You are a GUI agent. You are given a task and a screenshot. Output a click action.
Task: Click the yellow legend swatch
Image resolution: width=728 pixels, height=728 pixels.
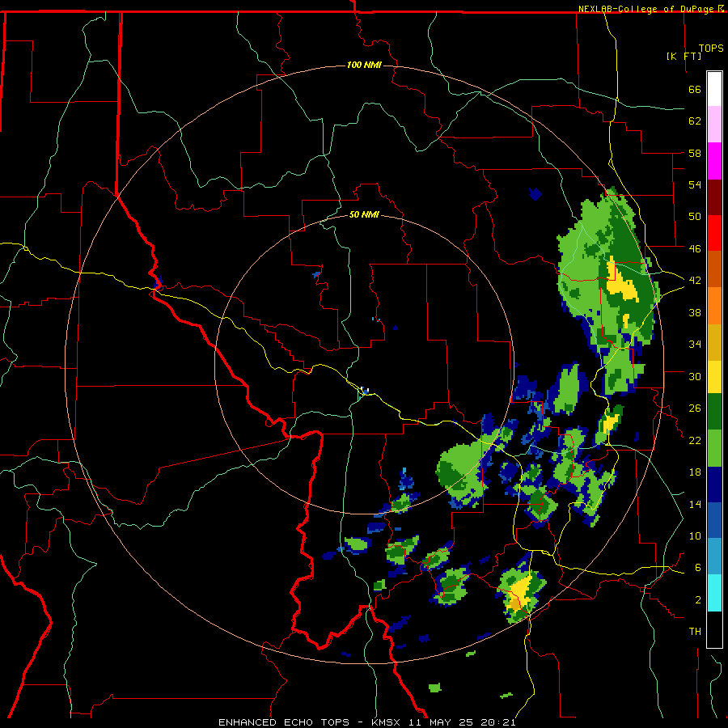(714, 377)
